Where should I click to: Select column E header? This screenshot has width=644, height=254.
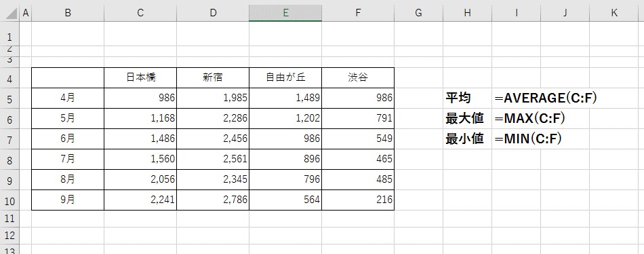(285, 13)
